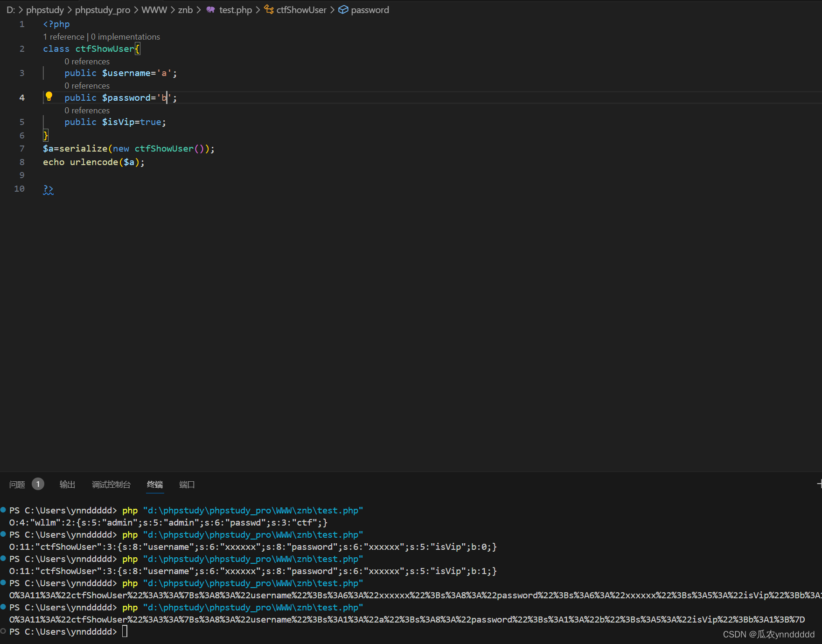
Task: Click '0 references' CodeLens above the username property
Action: pyautogui.click(x=87, y=61)
